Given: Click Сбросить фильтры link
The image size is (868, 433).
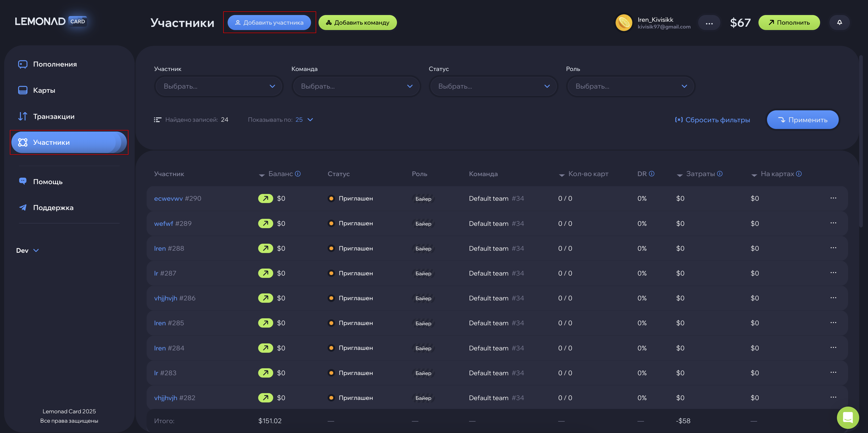Looking at the screenshot, I should click(712, 120).
